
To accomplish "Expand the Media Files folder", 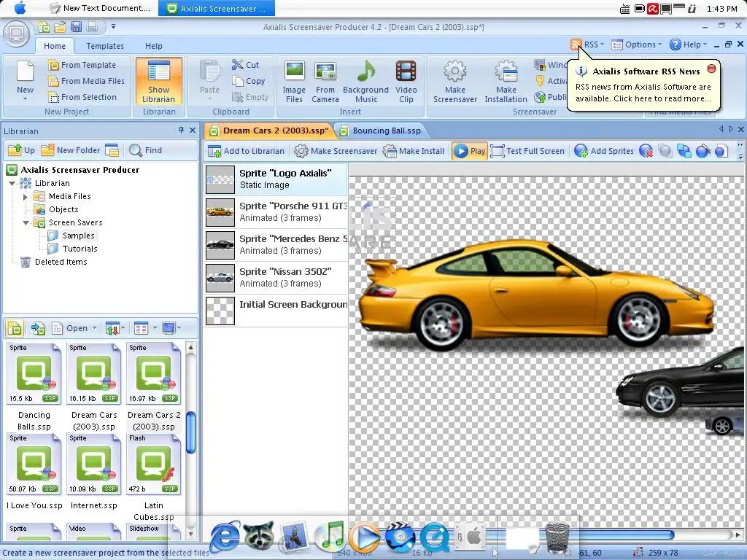I will (x=26, y=197).
